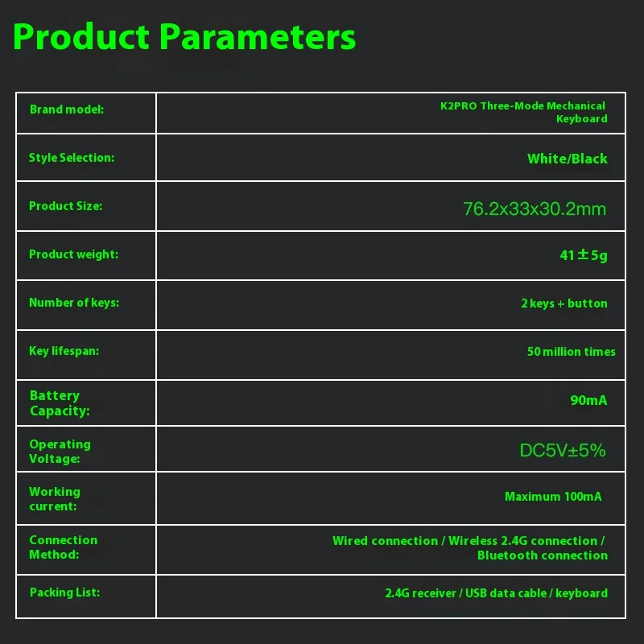
Task: Click the Key lifespan label
Action: pyautogui.click(x=64, y=351)
